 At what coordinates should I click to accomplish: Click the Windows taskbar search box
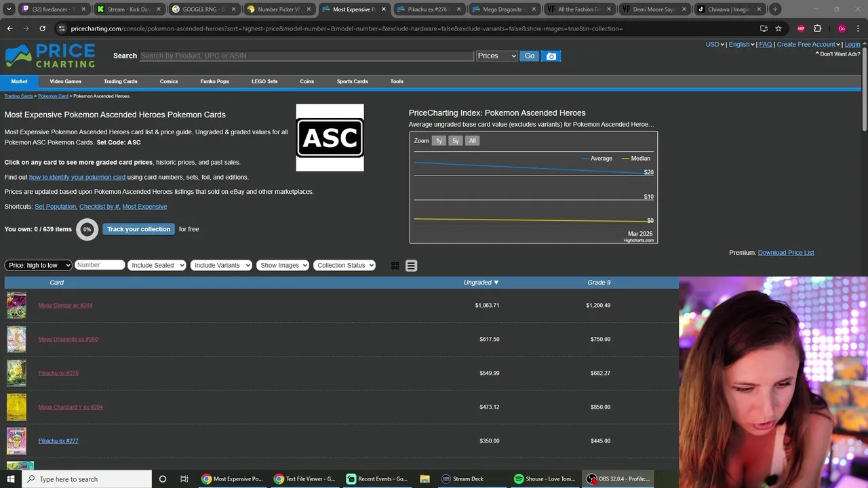point(86,479)
